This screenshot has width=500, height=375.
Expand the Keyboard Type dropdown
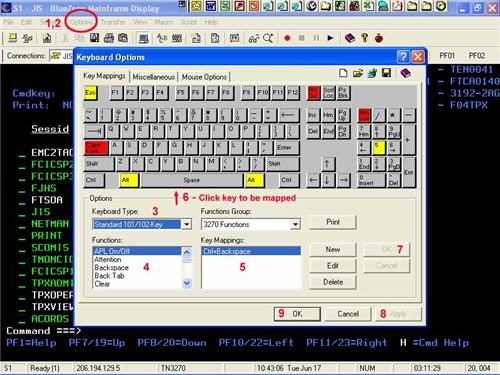187,224
